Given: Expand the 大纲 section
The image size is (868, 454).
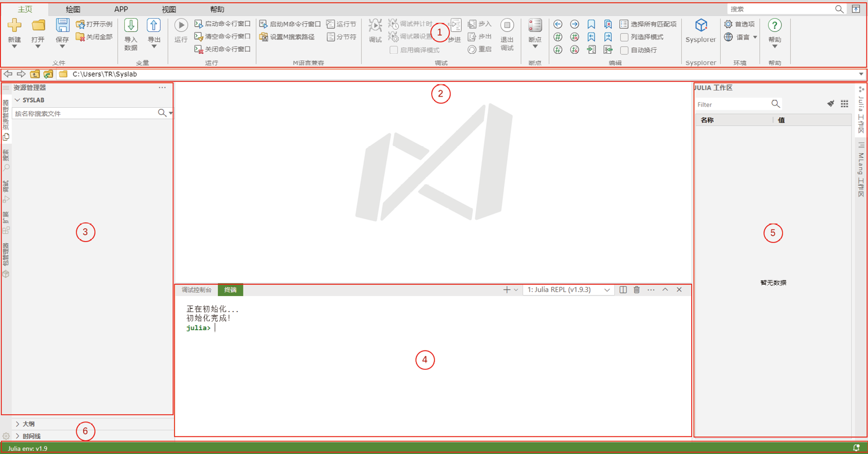Looking at the screenshot, I should (18, 424).
